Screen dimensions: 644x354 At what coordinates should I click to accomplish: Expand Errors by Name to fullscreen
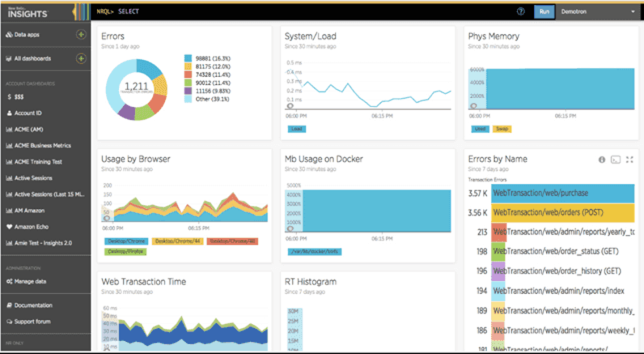click(630, 159)
